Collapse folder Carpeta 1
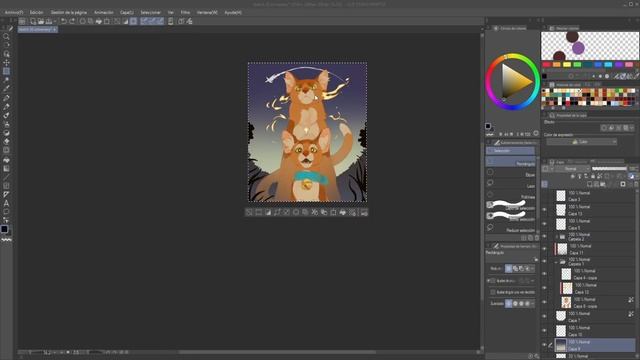640x360 pixels. 556,262
